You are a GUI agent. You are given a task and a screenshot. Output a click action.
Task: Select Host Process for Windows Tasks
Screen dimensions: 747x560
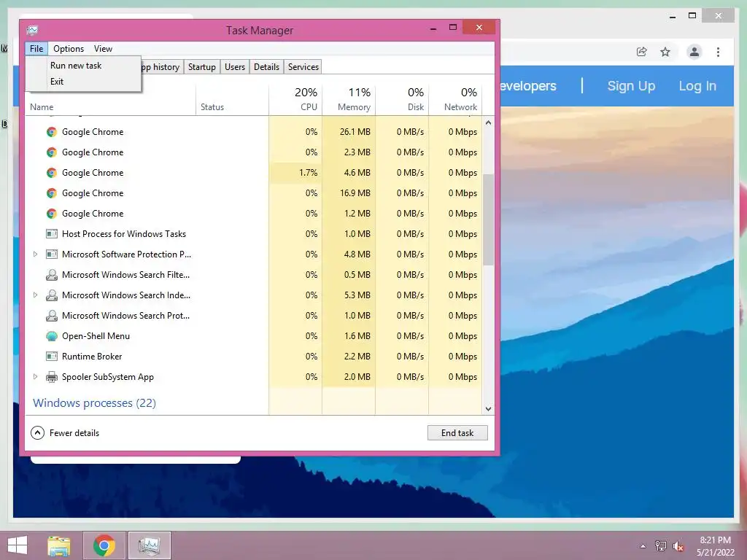click(254, 234)
